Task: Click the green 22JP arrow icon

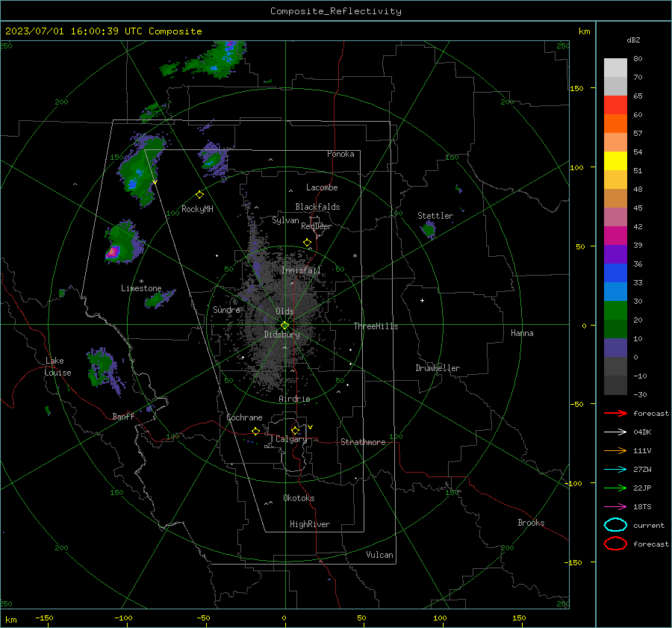Action: tap(615, 488)
